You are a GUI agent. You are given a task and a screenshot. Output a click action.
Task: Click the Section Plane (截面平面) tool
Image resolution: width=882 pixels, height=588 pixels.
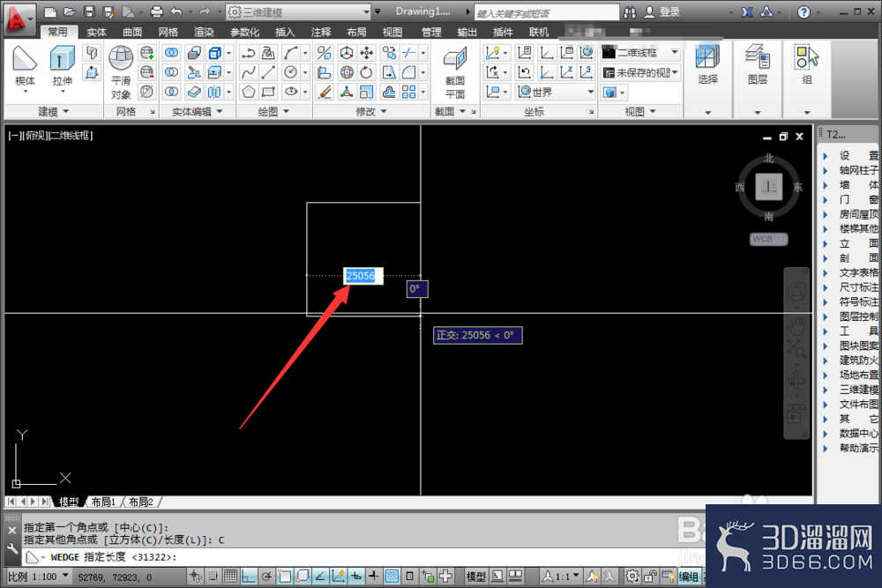[x=455, y=73]
